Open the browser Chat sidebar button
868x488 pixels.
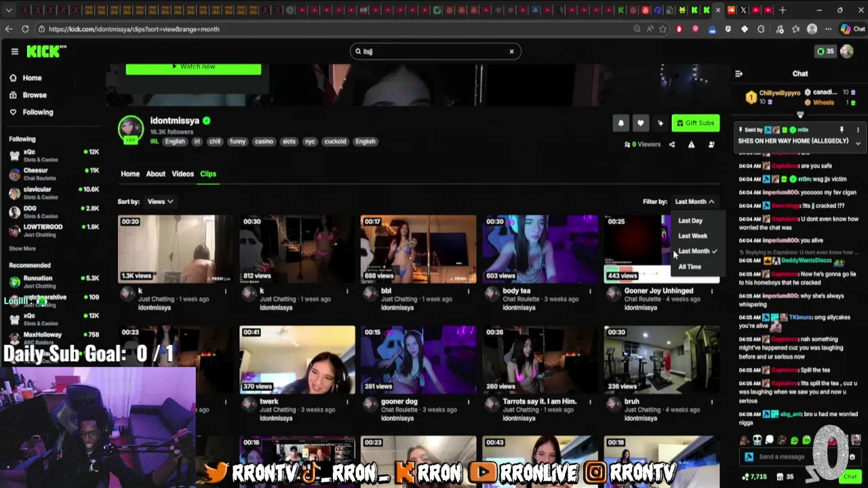click(x=851, y=29)
